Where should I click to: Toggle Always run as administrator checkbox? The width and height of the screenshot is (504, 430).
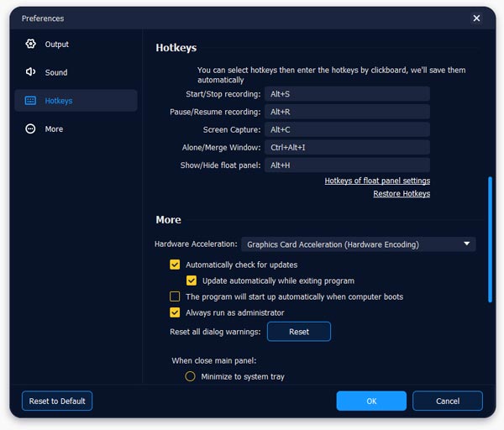coord(175,312)
